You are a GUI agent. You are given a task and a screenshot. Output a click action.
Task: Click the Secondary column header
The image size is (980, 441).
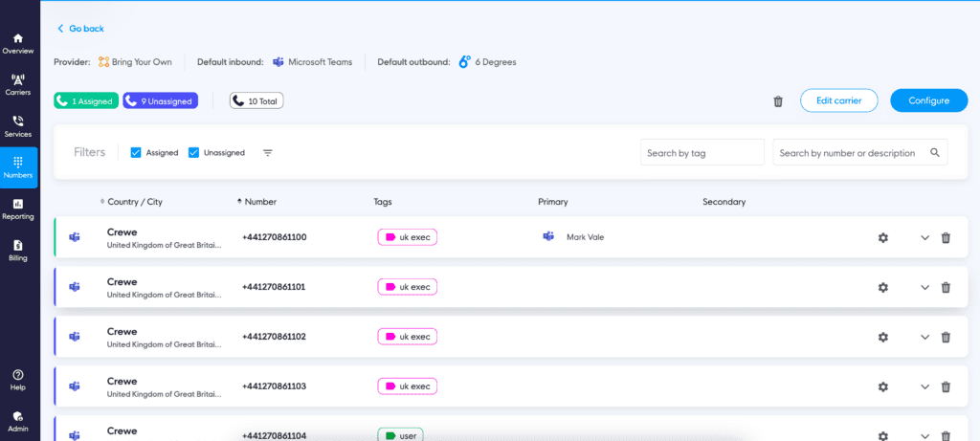click(724, 202)
